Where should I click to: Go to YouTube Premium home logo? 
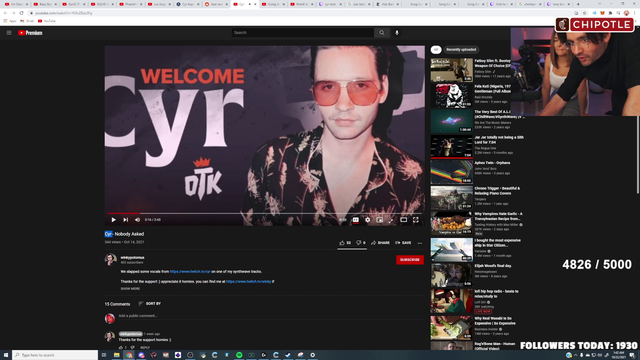30,33
